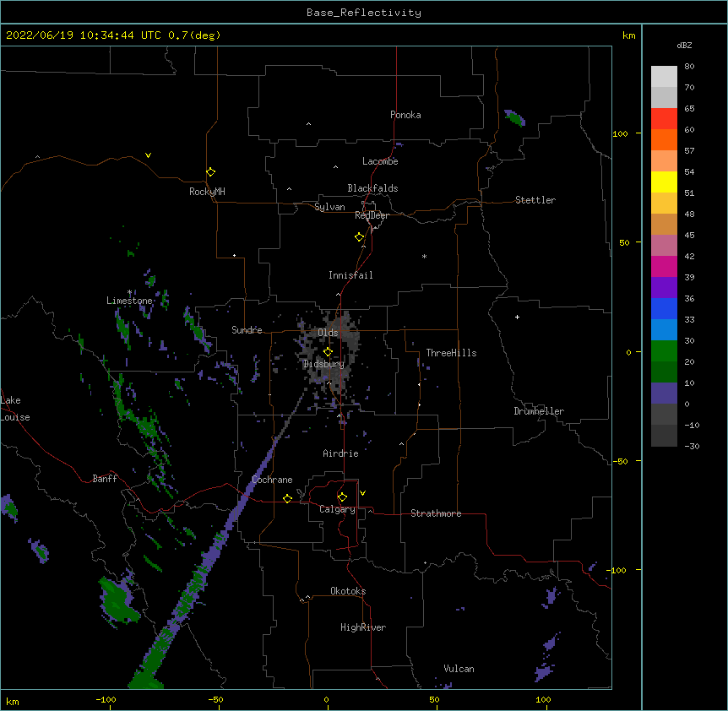Image resolution: width=728 pixels, height=711 pixels.
Task: Click the yellow V marker east of Calgary
Action: pyautogui.click(x=362, y=493)
